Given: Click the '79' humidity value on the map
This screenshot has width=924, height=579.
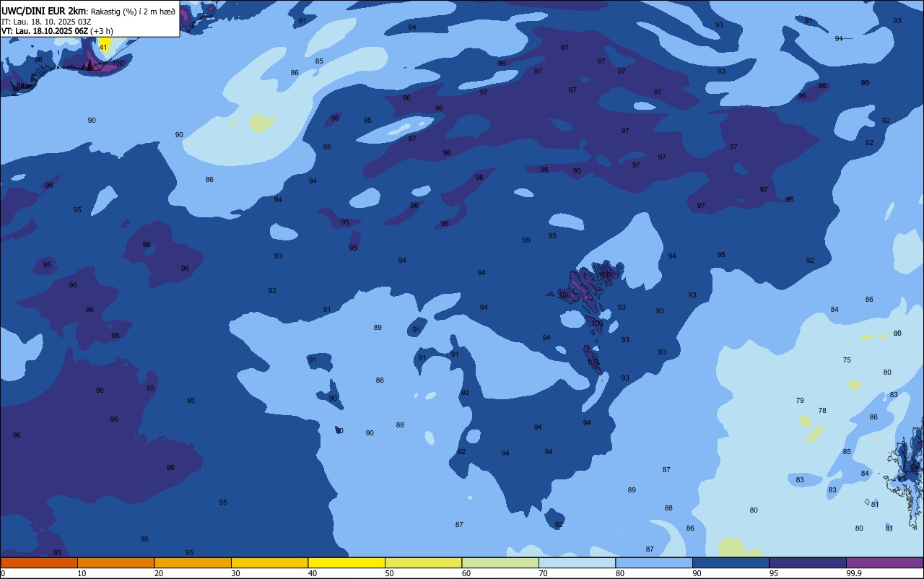Looking at the screenshot, I should [800, 401].
